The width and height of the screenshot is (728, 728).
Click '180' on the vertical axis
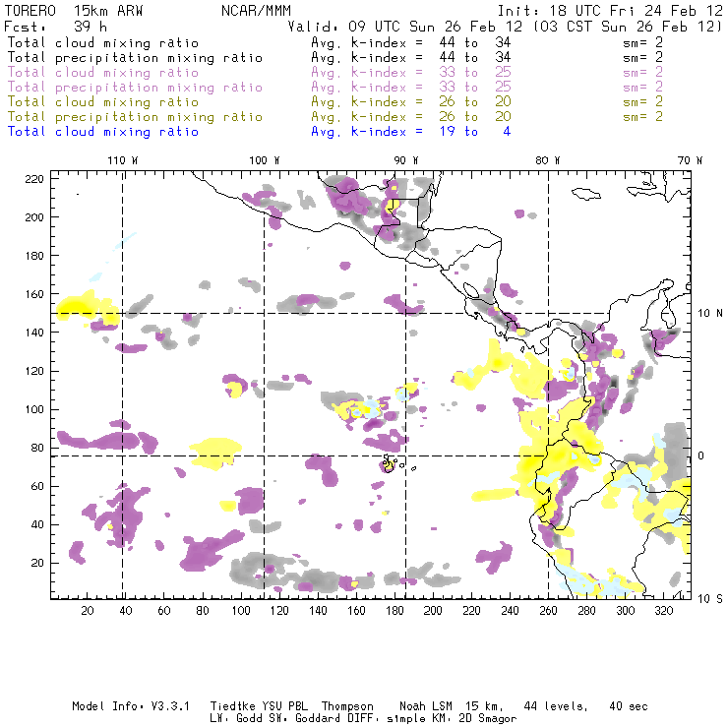[34, 256]
